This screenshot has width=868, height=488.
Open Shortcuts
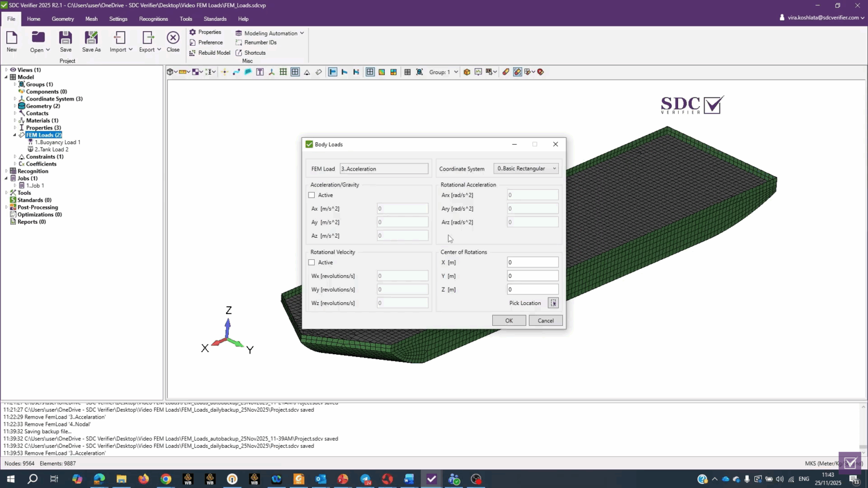(x=250, y=53)
